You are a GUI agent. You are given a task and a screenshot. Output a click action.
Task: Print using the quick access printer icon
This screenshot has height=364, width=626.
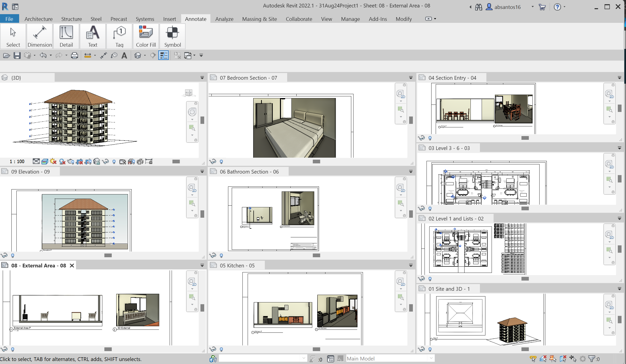[74, 55]
